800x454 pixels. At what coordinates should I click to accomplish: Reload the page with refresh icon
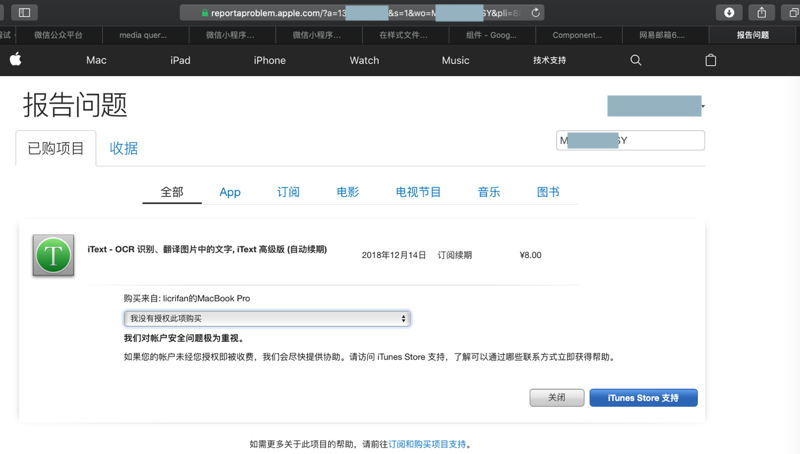(x=535, y=13)
